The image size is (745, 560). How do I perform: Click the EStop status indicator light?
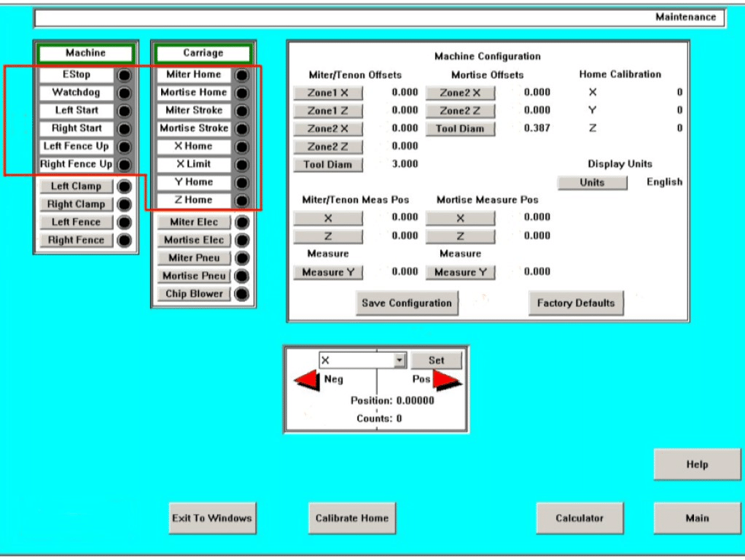tap(124, 75)
